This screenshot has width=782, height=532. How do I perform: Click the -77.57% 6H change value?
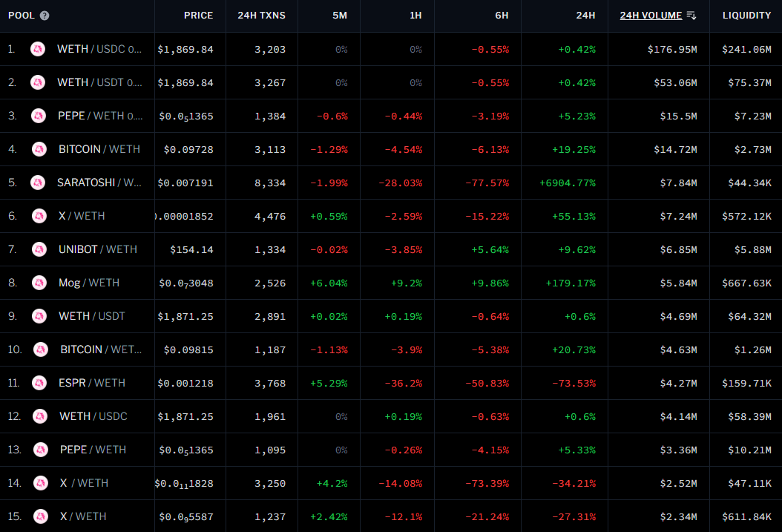point(487,183)
